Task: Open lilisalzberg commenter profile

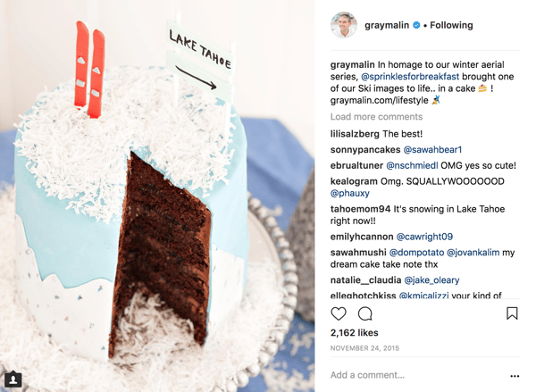Action: pos(355,134)
